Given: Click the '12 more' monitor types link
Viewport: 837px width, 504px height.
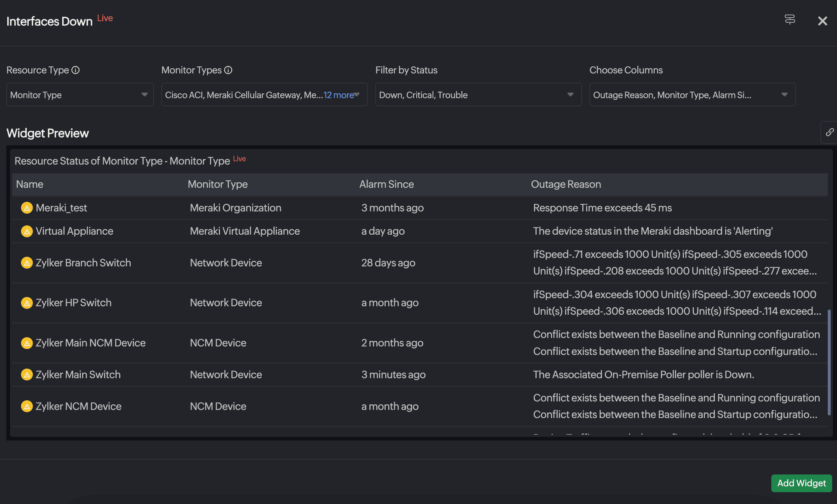Looking at the screenshot, I should (338, 95).
